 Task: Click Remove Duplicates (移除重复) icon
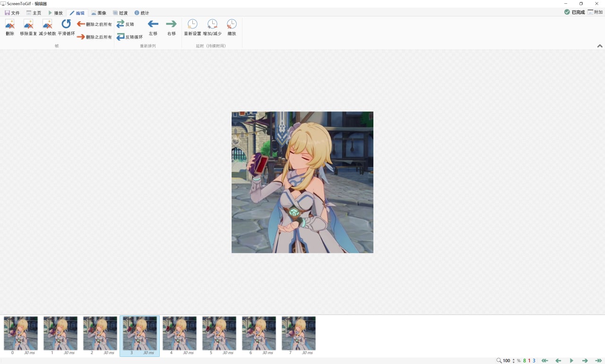pos(28,25)
